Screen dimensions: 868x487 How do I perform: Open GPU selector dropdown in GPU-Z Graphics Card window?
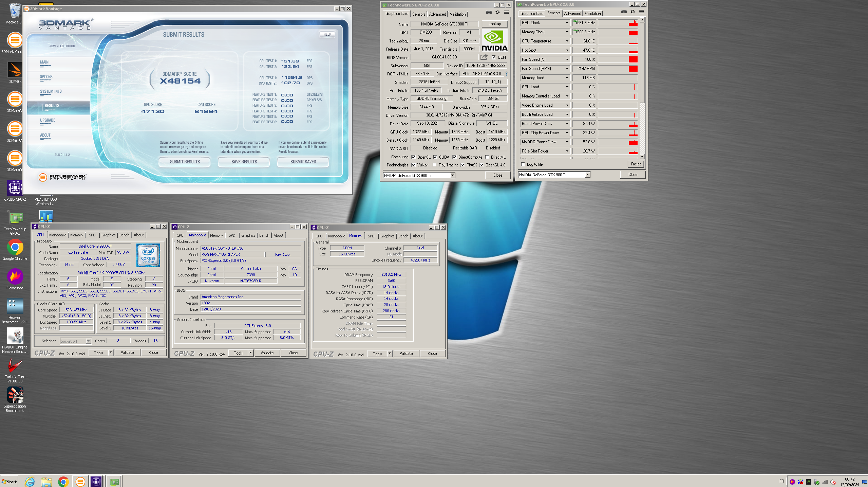452,176
